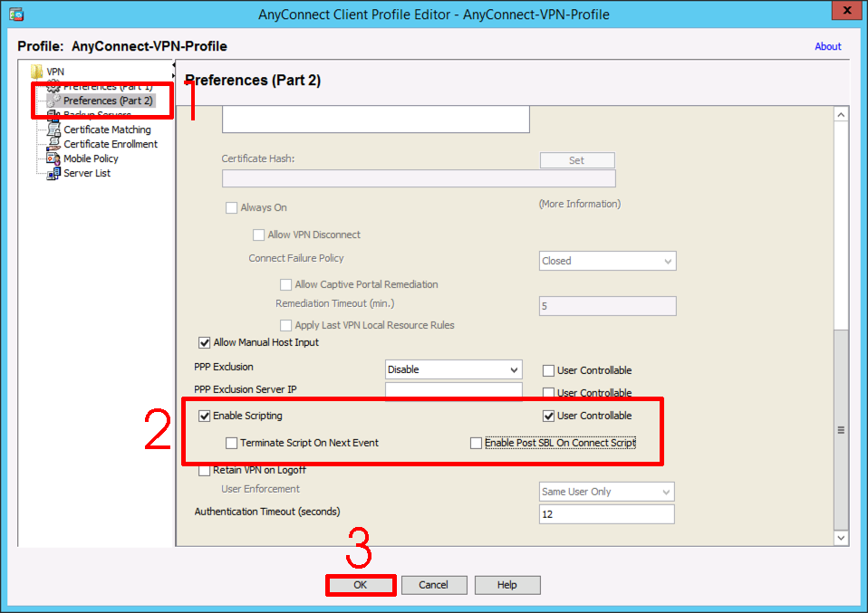Select Preferences (Part 2) tree item
This screenshot has height=613, width=868.
108,101
